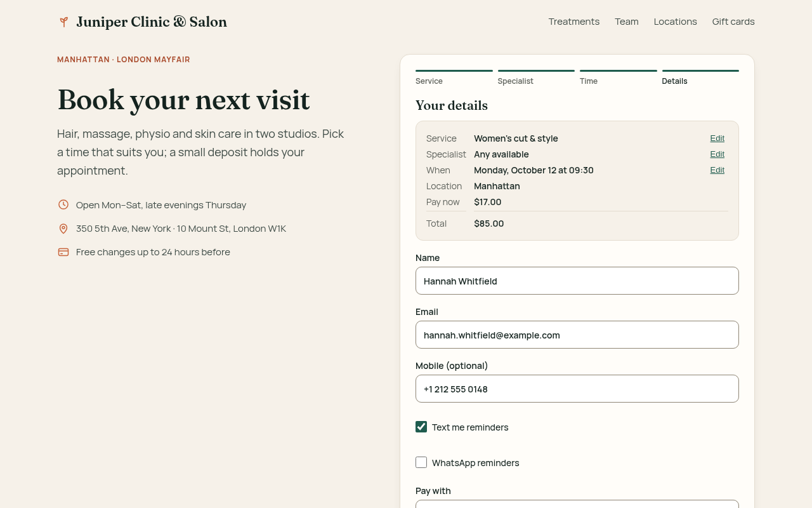Click Free changes up to 24 hours text
The height and width of the screenshot is (508, 812).
[153, 252]
